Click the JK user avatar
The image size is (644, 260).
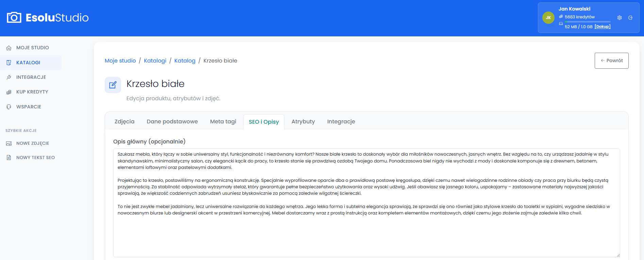click(548, 18)
